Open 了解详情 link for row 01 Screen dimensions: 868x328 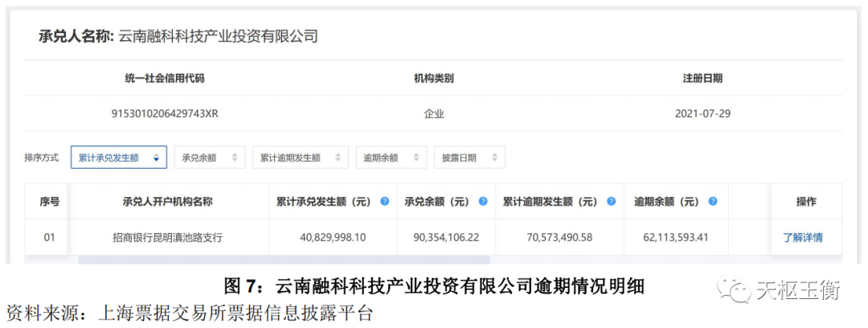(802, 237)
